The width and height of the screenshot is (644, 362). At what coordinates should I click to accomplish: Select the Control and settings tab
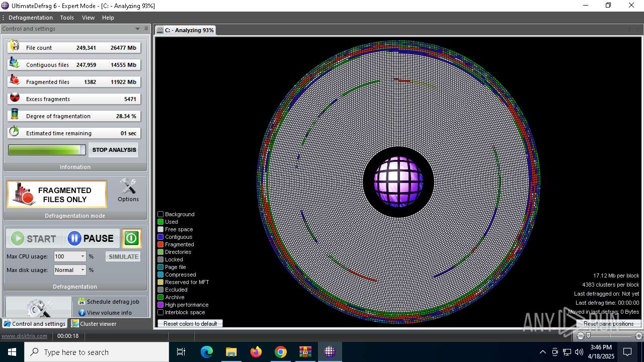pyautogui.click(x=34, y=324)
